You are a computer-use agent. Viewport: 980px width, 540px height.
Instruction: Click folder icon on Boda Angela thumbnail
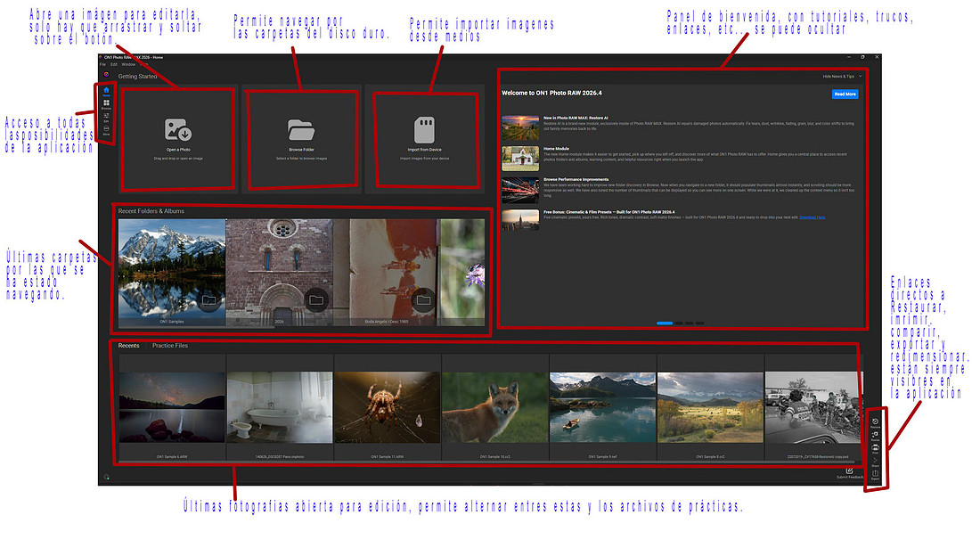tap(424, 300)
